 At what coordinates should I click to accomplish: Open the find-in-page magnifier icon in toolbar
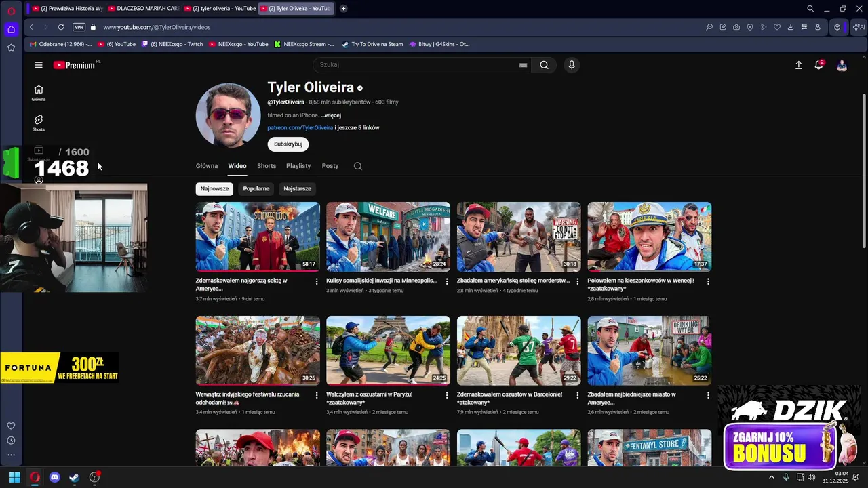coord(709,27)
